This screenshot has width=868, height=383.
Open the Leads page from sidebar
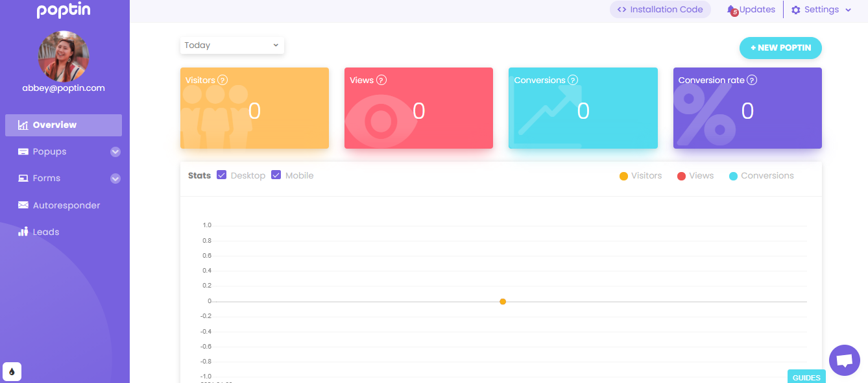45,232
